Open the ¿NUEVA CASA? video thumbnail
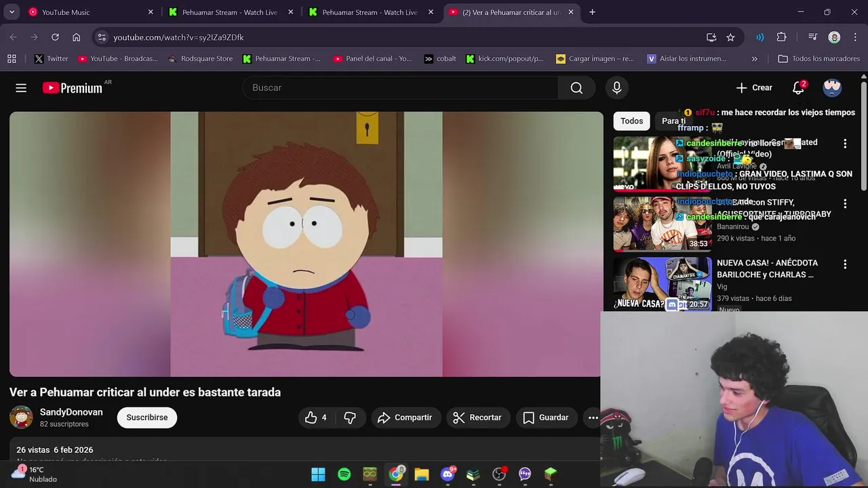The width and height of the screenshot is (868, 488). click(x=663, y=284)
